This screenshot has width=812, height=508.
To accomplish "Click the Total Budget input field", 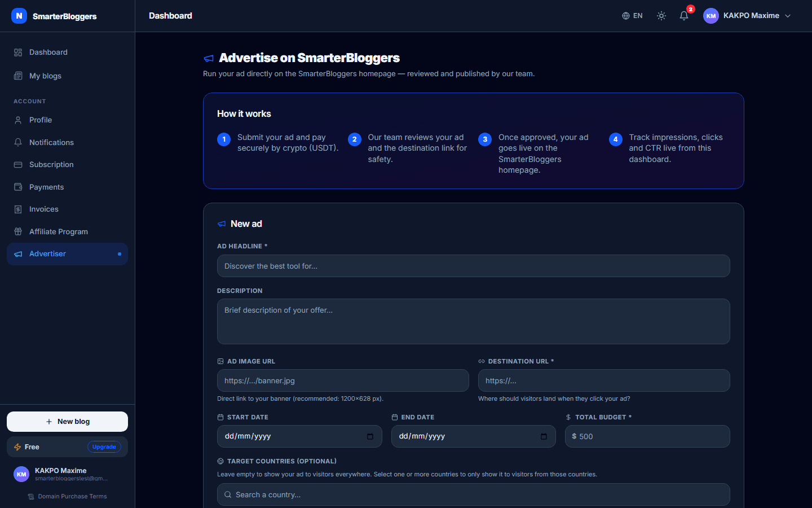I will coord(647,436).
